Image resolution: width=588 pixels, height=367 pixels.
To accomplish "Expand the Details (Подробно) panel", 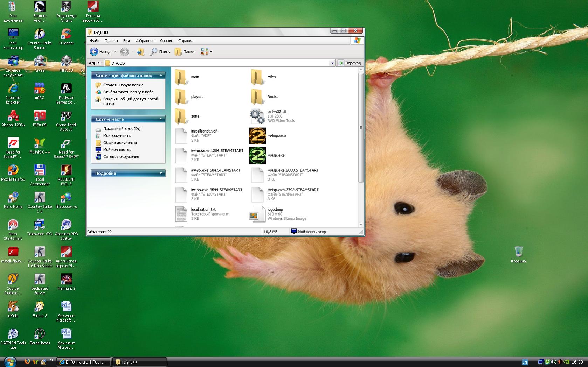I will (x=161, y=173).
